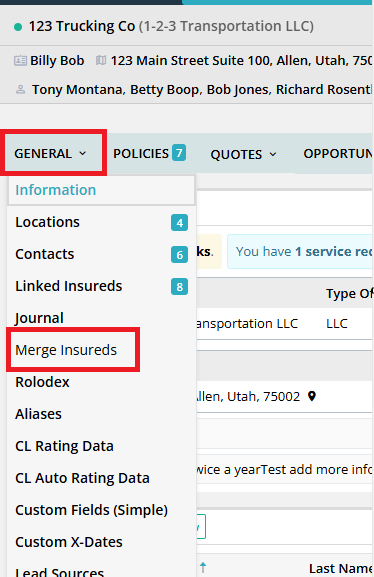Viewport: 374px width, 577px height.
Task: Open Custom X-Dates menu item
Action: [x=69, y=542]
